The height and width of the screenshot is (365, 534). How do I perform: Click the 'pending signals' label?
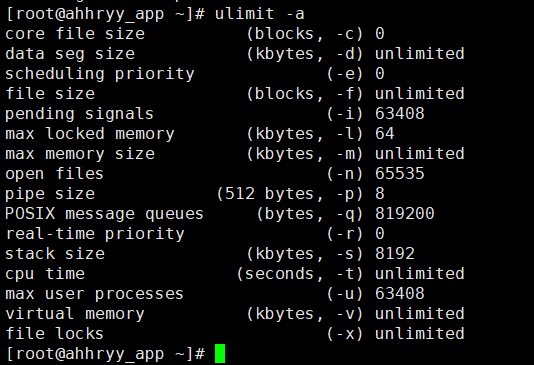[x=79, y=114]
